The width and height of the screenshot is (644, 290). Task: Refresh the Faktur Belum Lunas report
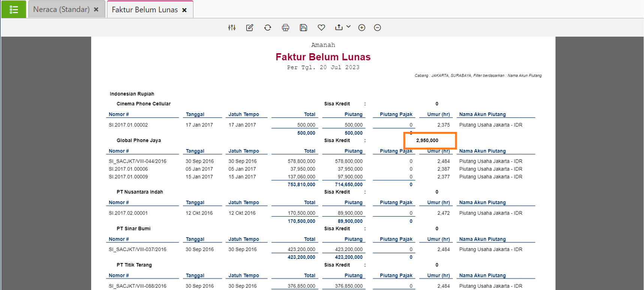coord(268,28)
